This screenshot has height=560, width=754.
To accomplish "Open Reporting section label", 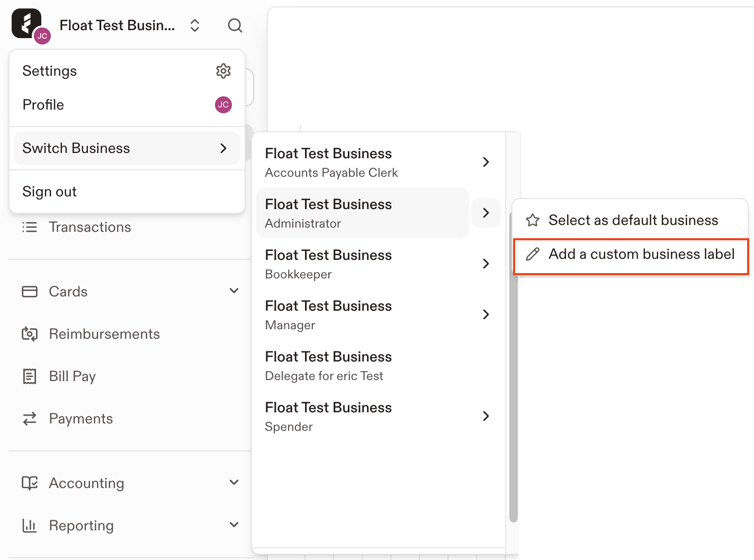I will pyautogui.click(x=82, y=526).
